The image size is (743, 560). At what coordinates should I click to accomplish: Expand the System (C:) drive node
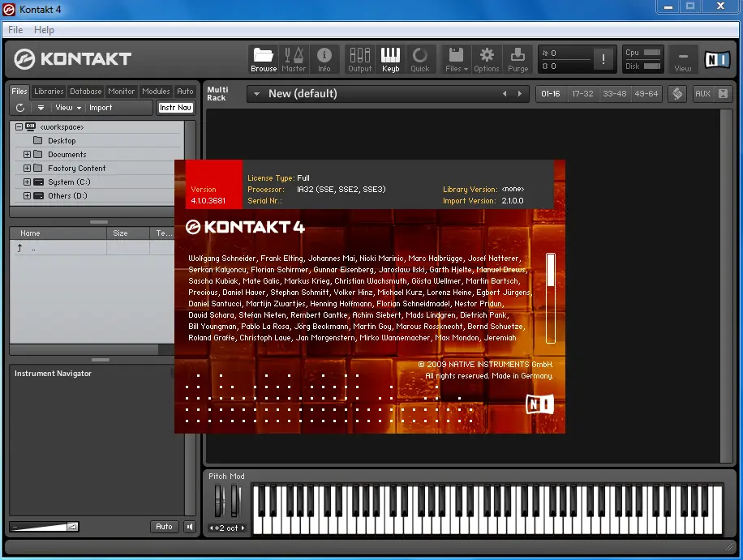tap(27, 182)
